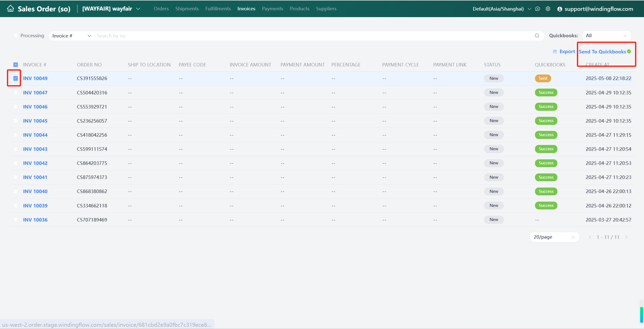
Task: Check the INV 10036 row checkbox
Action: pos(16,220)
